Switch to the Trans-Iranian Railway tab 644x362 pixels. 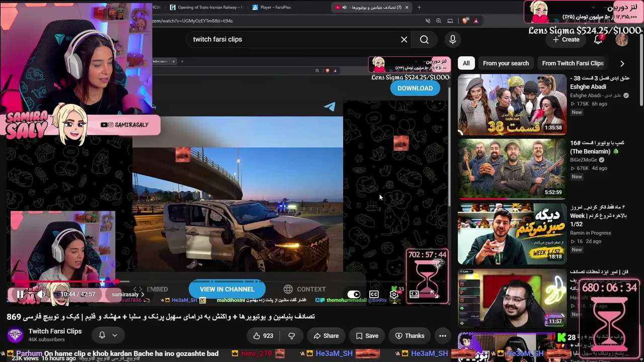[206, 8]
